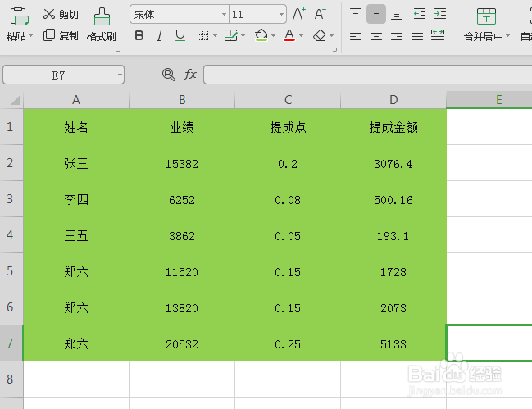The image size is (532, 409).
Task: Apply the green fill color bucket
Action: click(261, 35)
